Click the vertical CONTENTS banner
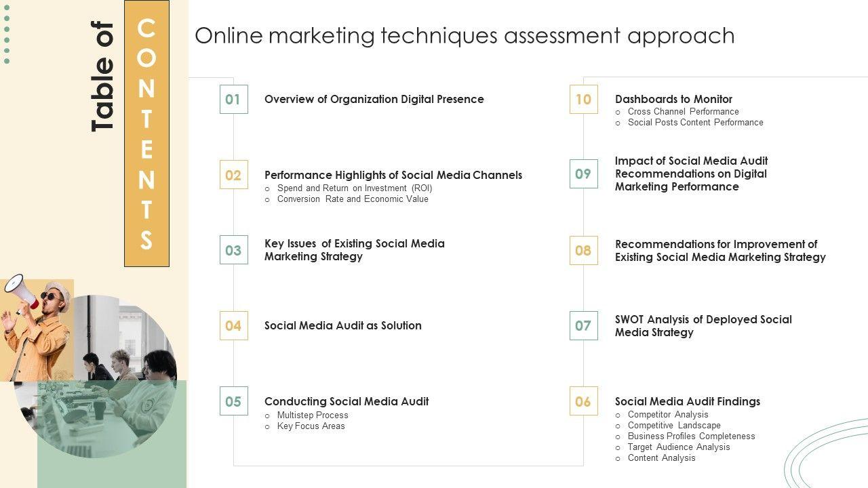This screenshot has height=488, width=868. tap(146, 134)
